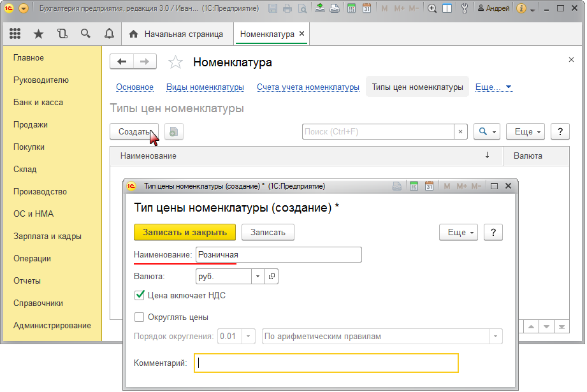The height and width of the screenshot is (392, 587).
Task: Click the panel layout icon in title bar
Action: pyautogui.click(x=447, y=8)
